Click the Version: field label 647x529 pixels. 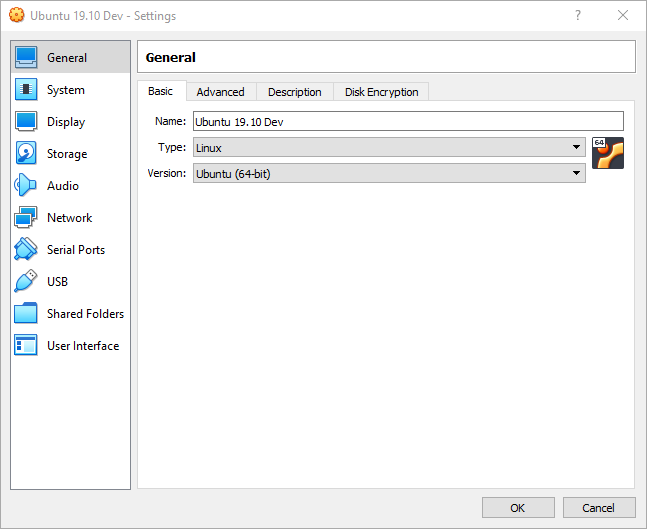(x=167, y=173)
